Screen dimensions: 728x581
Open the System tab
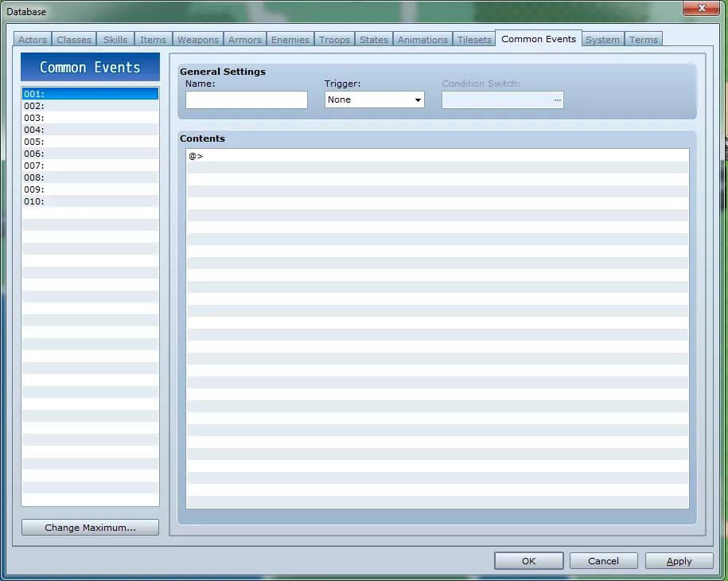tap(602, 40)
